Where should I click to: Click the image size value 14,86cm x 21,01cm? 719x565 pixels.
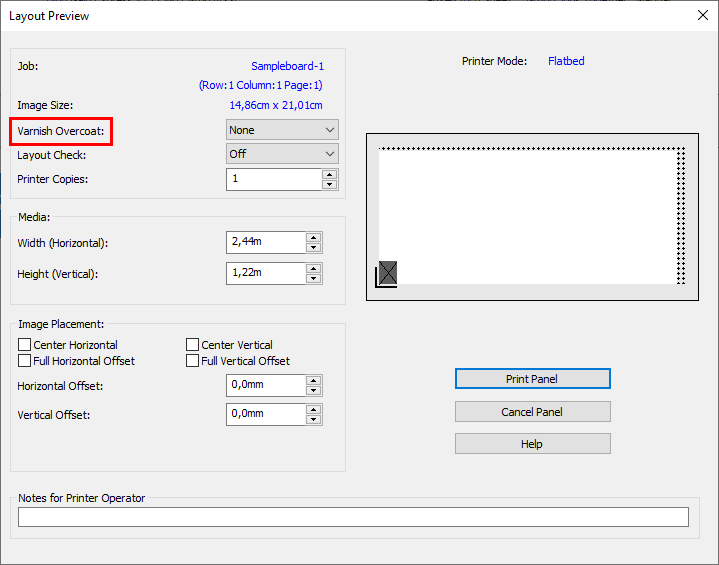pos(276,105)
